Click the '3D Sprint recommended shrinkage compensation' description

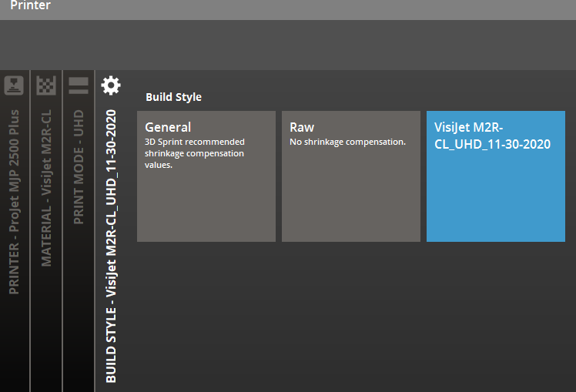click(195, 148)
